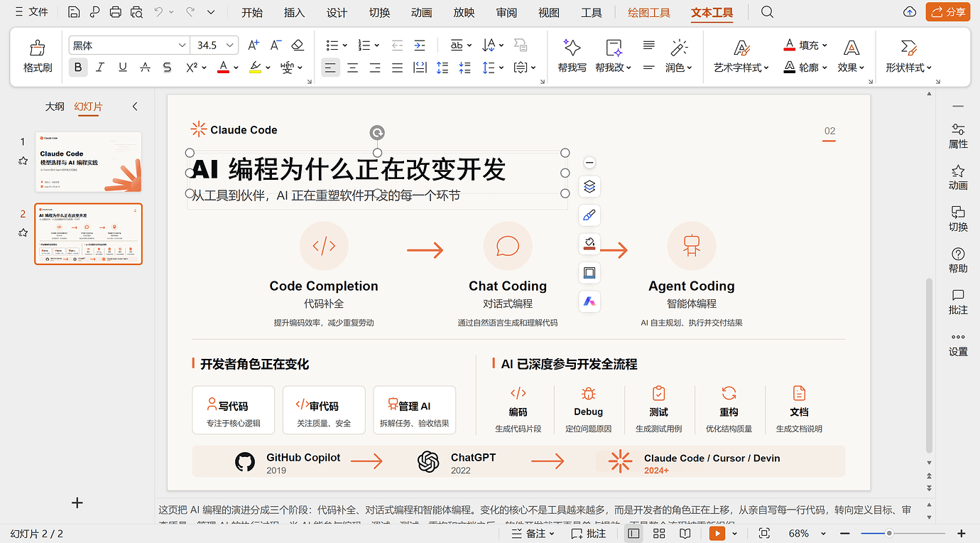Toggle Bold formatting
Image resolution: width=980 pixels, height=543 pixels.
78,68
